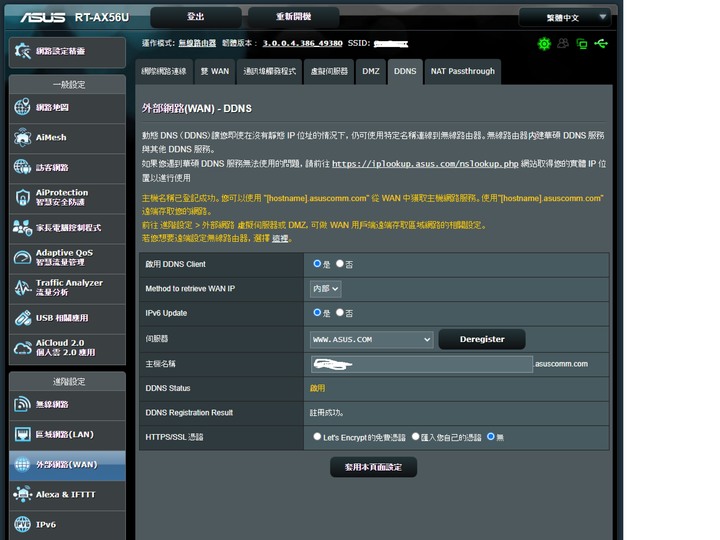Click the RT-AX56U model name
720x540 pixels.
[102, 17]
